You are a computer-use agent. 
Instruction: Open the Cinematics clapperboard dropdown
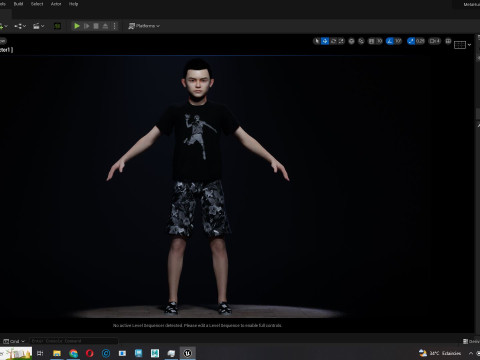[x=39, y=26]
